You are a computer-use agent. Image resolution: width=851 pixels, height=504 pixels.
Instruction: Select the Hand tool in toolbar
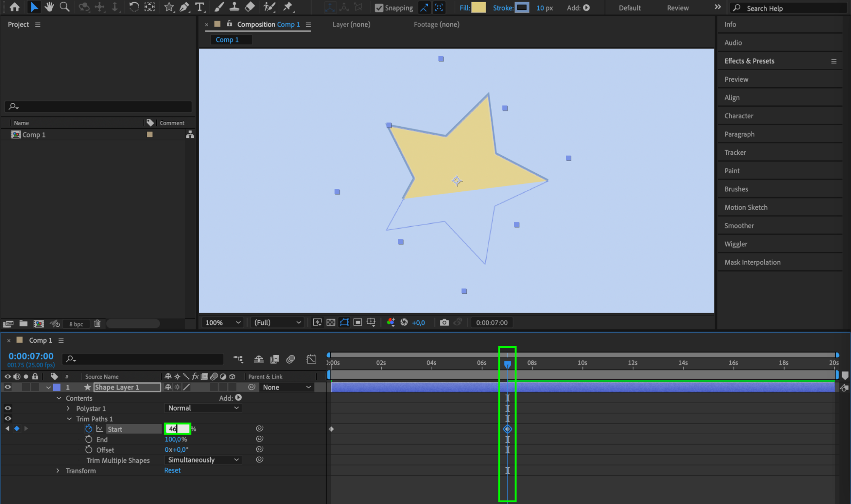(x=49, y=7)
